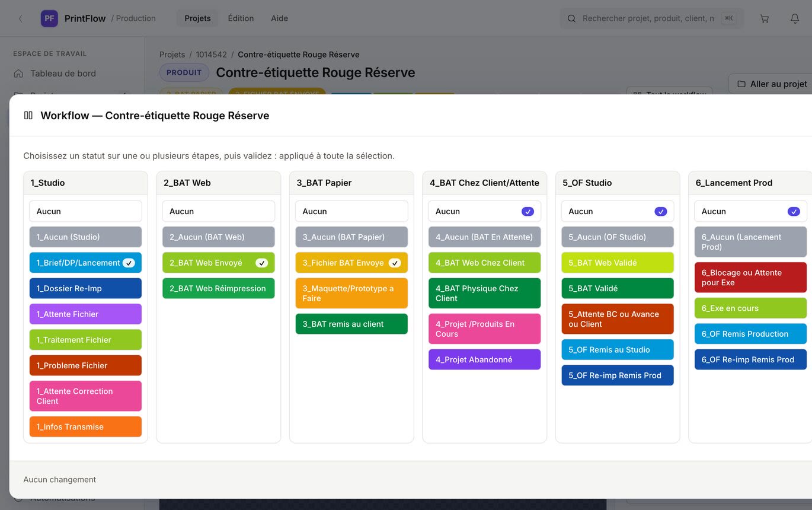Click the PF PrintFlow logo icon
The width and height of the screenshot is (812, 510).
pos(49,18)
